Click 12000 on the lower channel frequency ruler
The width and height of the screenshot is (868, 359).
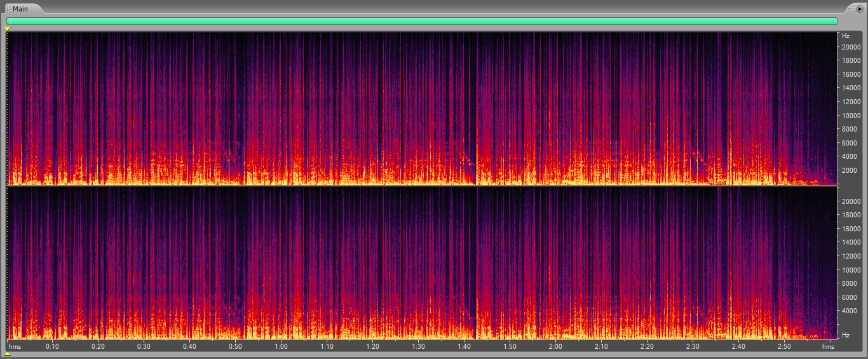click(851, 256)
